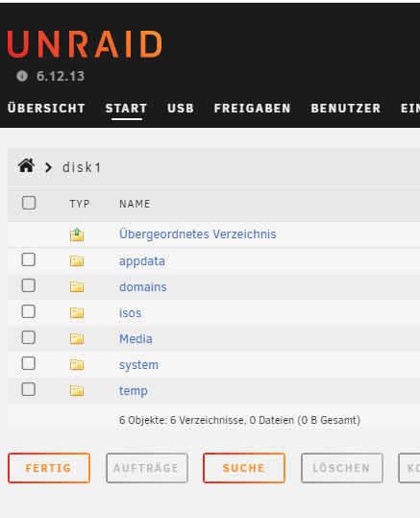Open the system folder link

point(138,365)
